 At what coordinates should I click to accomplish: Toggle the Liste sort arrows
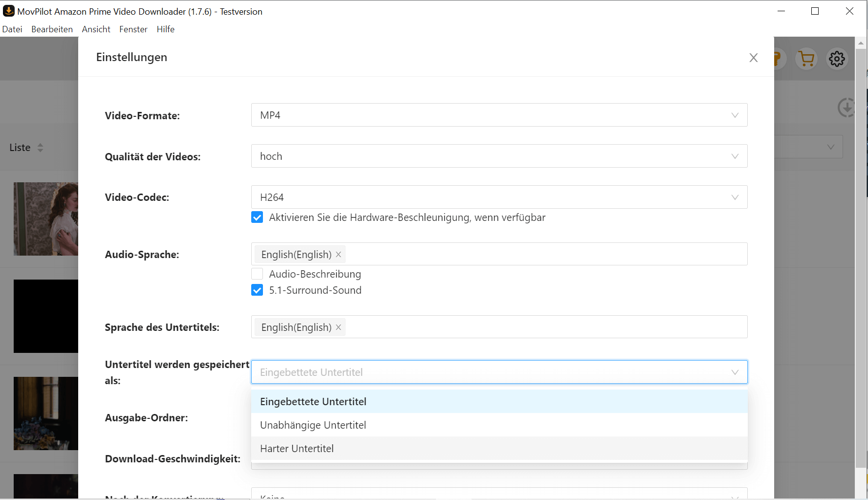[x=41, y=148]
